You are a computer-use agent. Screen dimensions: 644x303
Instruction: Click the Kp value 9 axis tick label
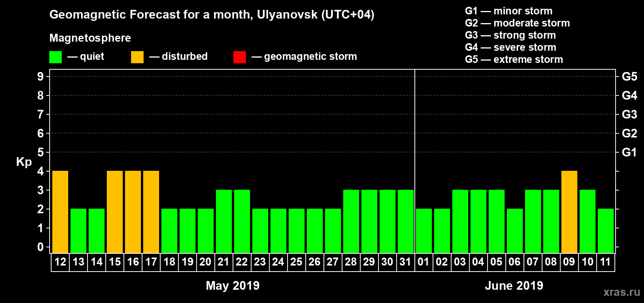pyautogui.click(x=41, y=77)
